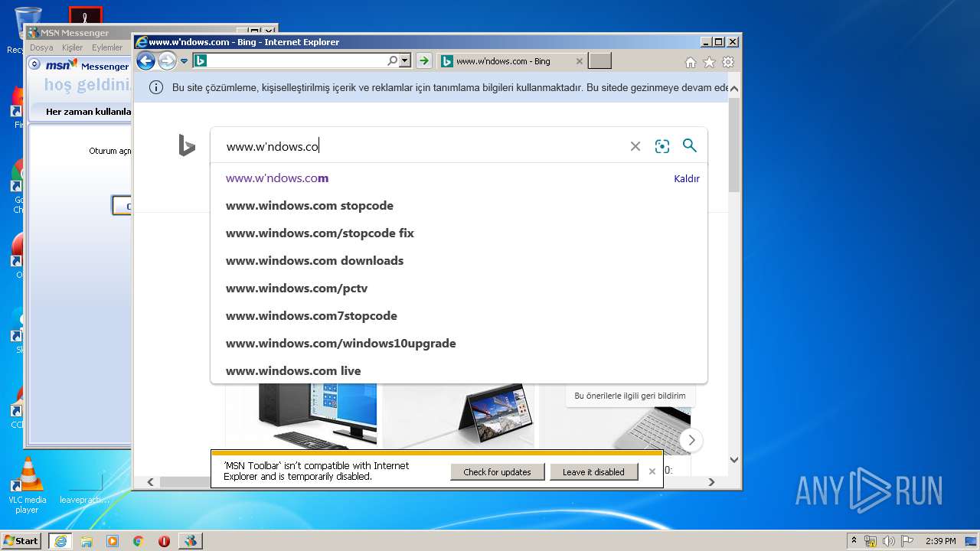Image resolution: width=980 pixels, height=551 pixels.
Task: Dismiss the MSN Toolbar notification bar
Action: pyautogui.click(x=652, y=471)
